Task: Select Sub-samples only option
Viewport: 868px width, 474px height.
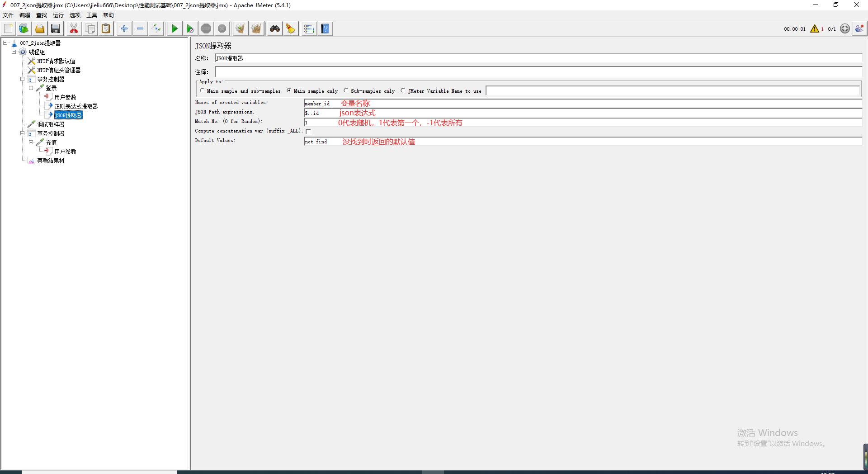Action: 369,91
